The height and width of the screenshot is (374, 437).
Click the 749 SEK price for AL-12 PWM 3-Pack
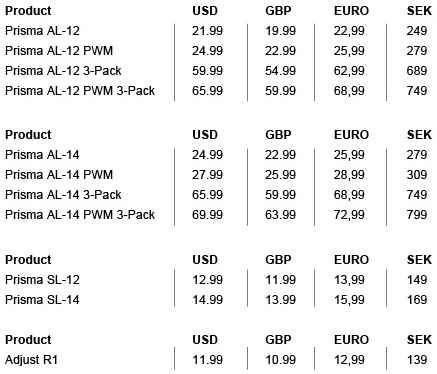(x=417, y=91)
